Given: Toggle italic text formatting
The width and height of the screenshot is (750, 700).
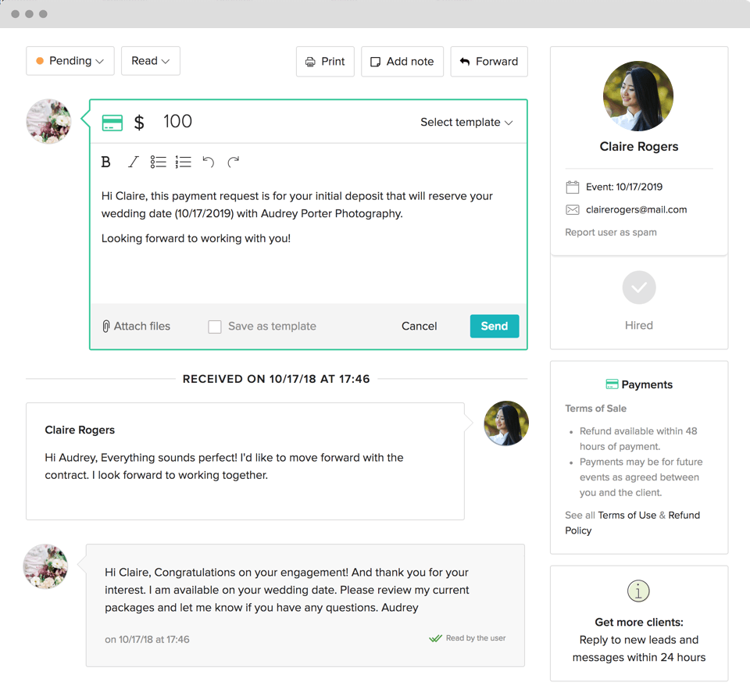Looking at the screenshot, I should (x=133, y=162).
